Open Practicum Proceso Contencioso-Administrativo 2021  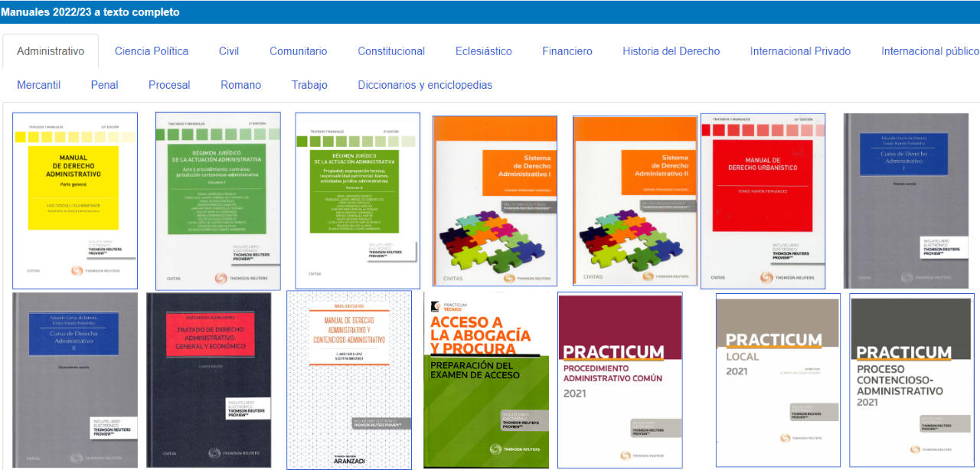[912, 380]
